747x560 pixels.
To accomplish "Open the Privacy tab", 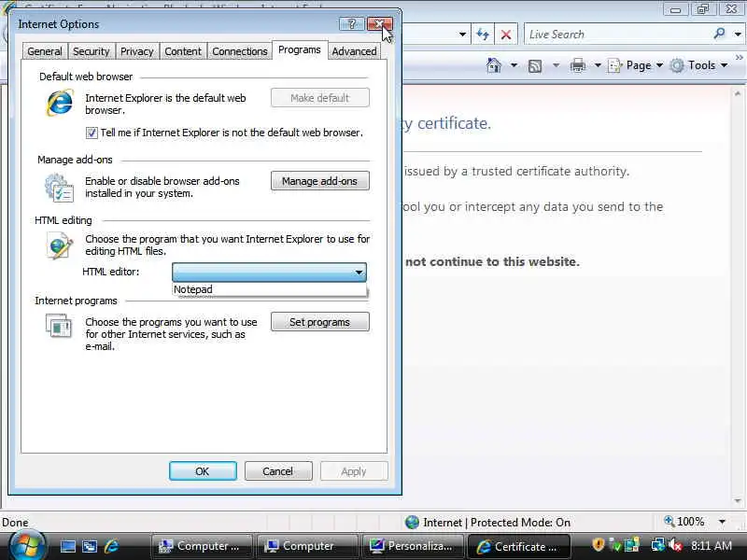I will [x=136, y=51].
